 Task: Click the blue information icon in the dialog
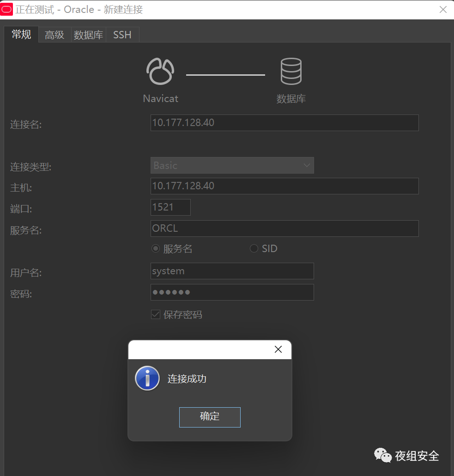point(147,378)
